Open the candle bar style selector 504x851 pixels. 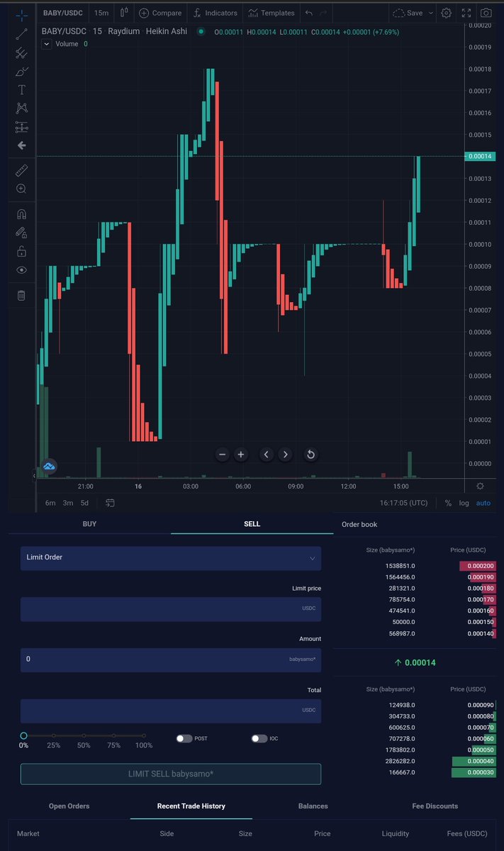pos(124,13)
